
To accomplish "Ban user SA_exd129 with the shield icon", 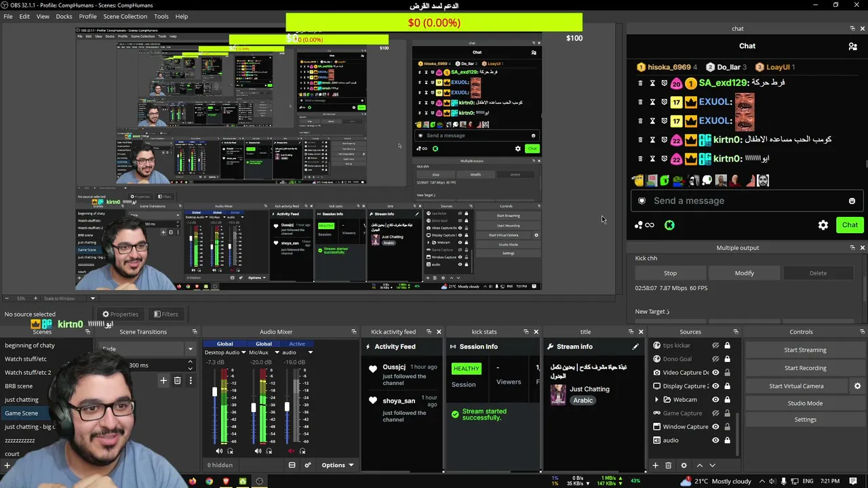I will click(664, 83).
